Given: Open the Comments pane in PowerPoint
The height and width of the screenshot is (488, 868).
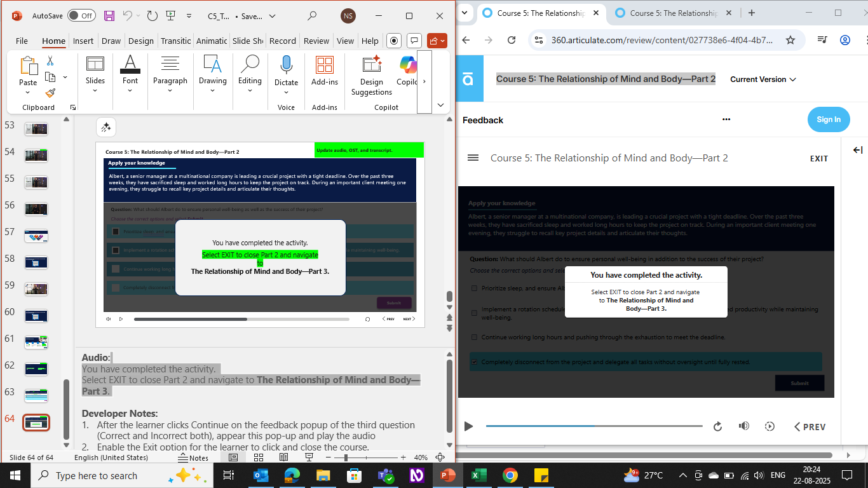Looking at the screenshot, I should 414,41.
